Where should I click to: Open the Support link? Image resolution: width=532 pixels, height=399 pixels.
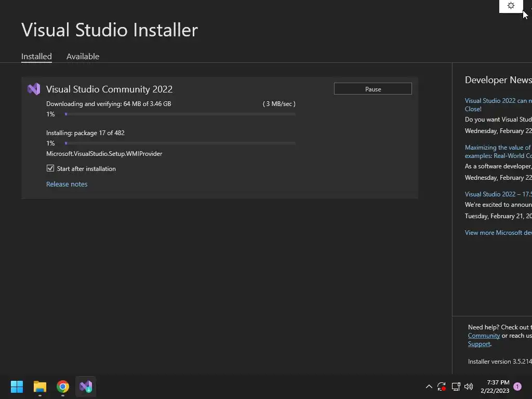(479, 344)
